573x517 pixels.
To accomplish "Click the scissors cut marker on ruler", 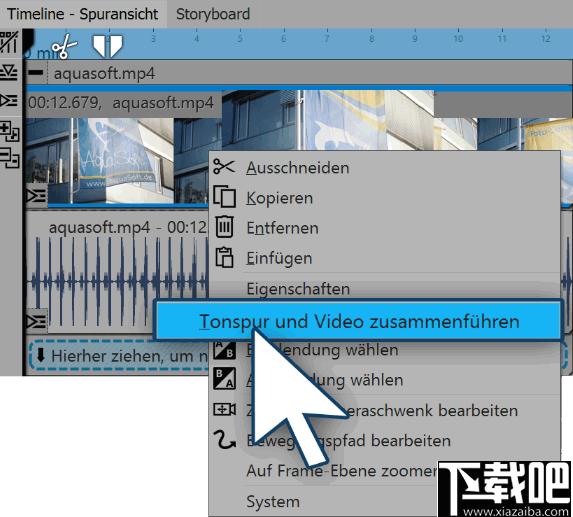I will (x=64, y=47).
